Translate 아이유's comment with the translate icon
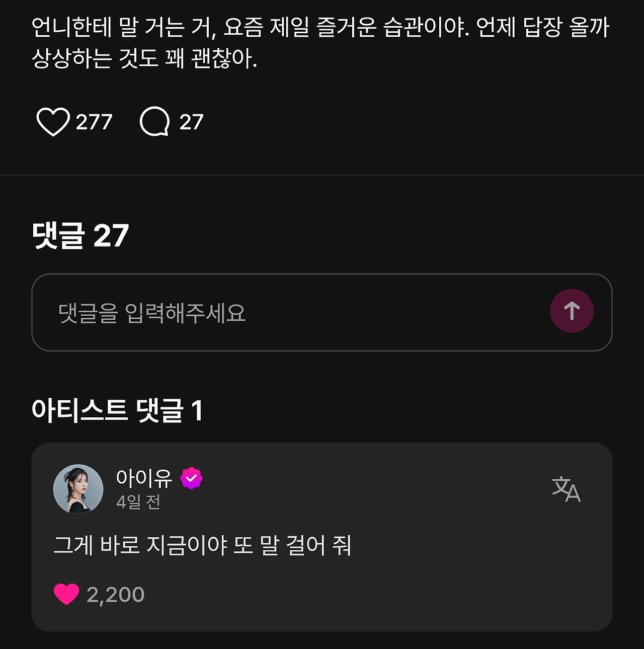 [x=566, y=489]
